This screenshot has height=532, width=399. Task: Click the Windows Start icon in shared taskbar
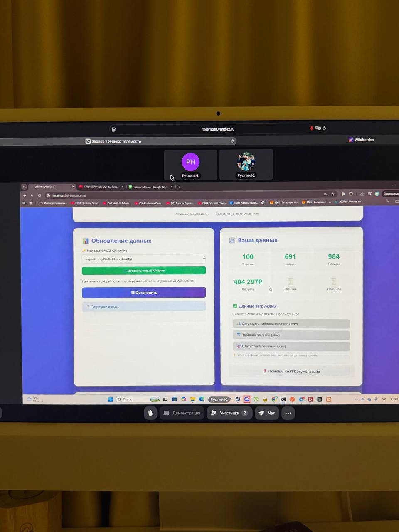point(111,399)
